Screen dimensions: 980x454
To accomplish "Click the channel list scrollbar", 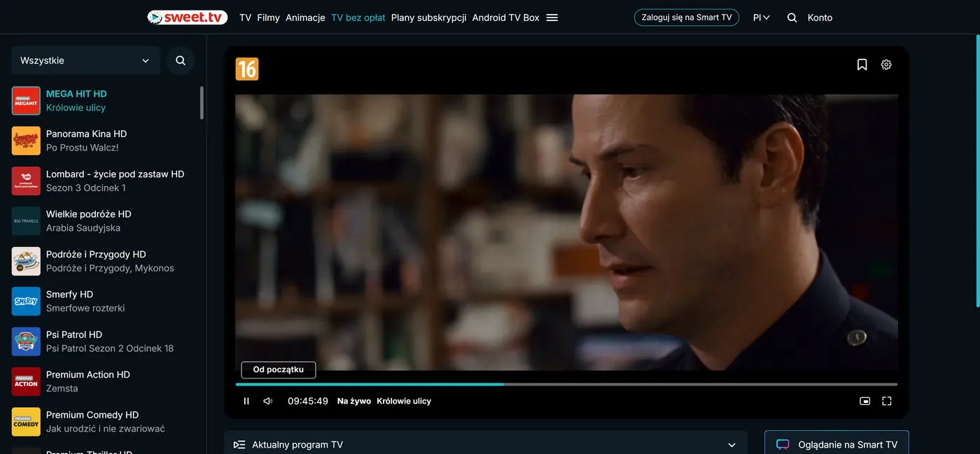I will click(x=202, y=103).
